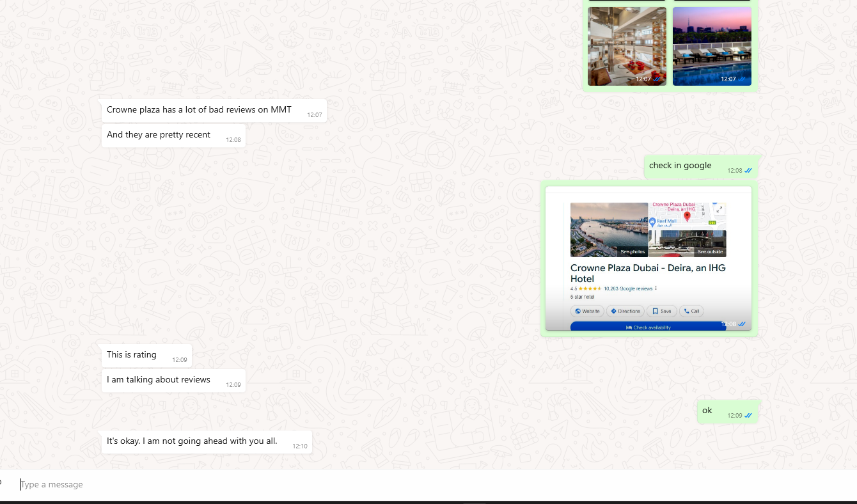Click the 12:09 timestamp beside 'I am talking about reviews'
The height and width of the screenshot is (504, 857).
pyautogui.click(x=233, y=385)
